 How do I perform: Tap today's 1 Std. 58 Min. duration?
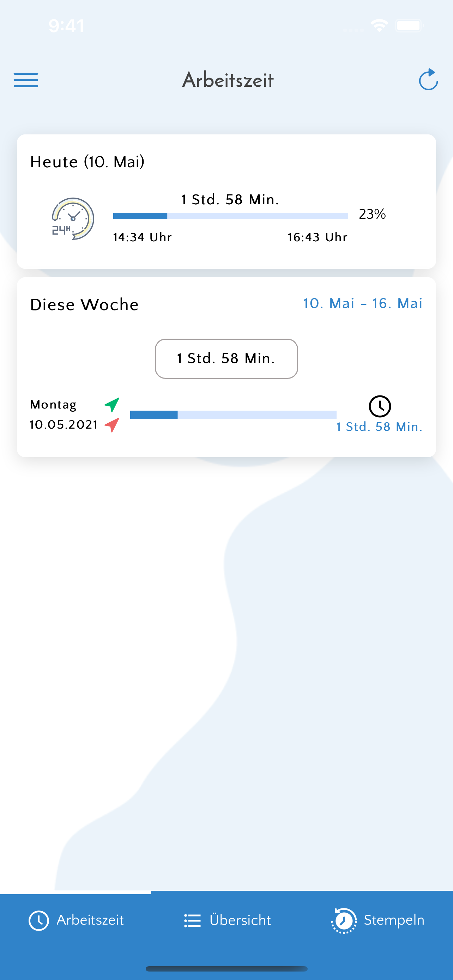tap(230, 199)
